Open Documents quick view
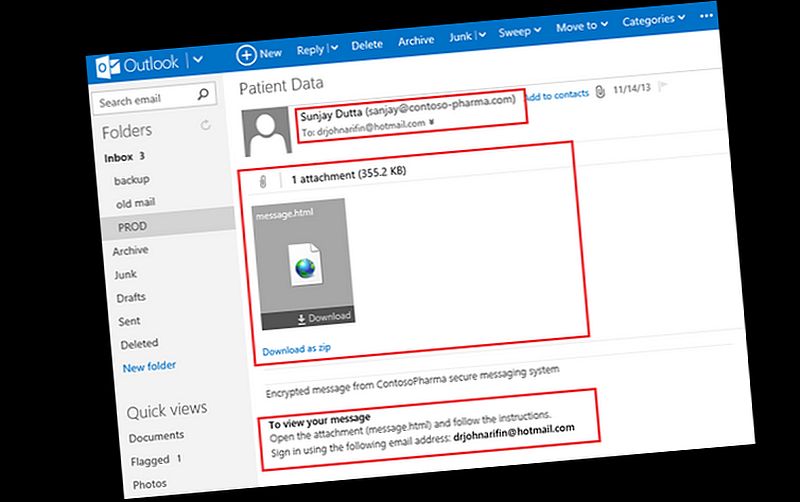Screen dimensions: 800x502 click(x=156, y=437)
